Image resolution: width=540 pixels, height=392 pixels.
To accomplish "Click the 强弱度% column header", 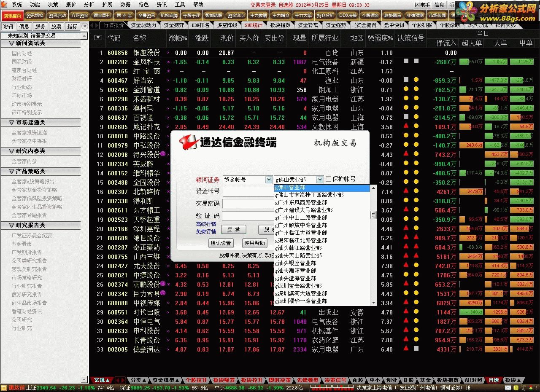I will [x=380, y=38].
